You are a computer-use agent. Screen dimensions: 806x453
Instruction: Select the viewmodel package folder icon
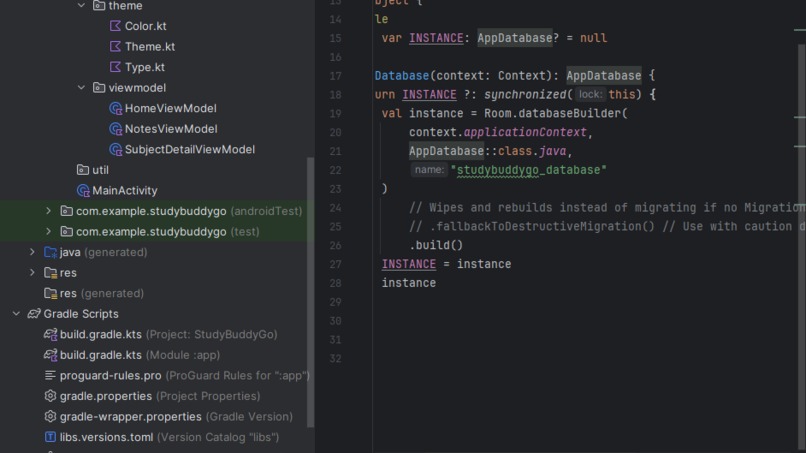[x=99, y=87]
